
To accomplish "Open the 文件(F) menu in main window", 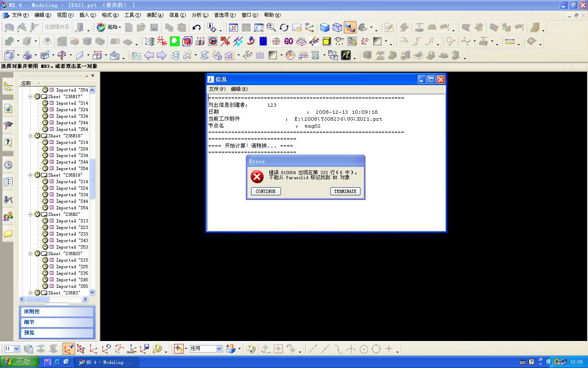I will tap(20, 15).
